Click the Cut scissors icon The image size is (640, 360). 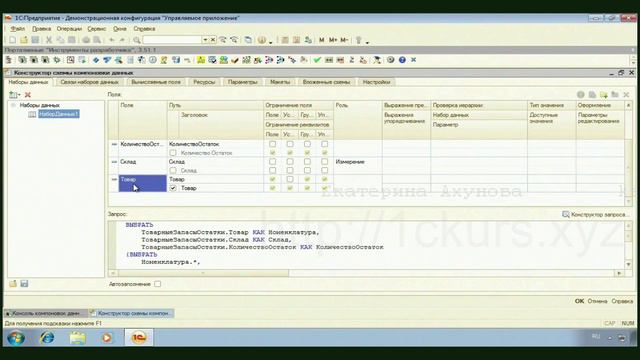(x=49, y=40)
